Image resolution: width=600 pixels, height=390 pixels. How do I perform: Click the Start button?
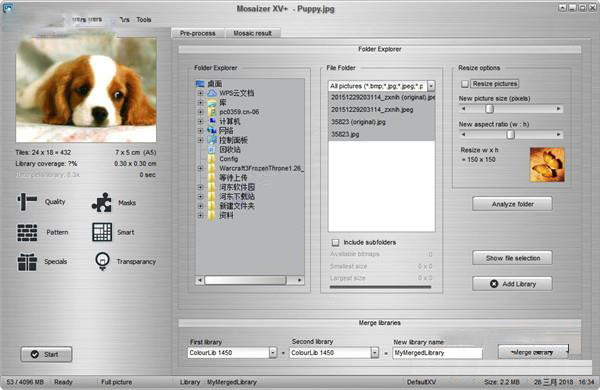click(46, 354)
